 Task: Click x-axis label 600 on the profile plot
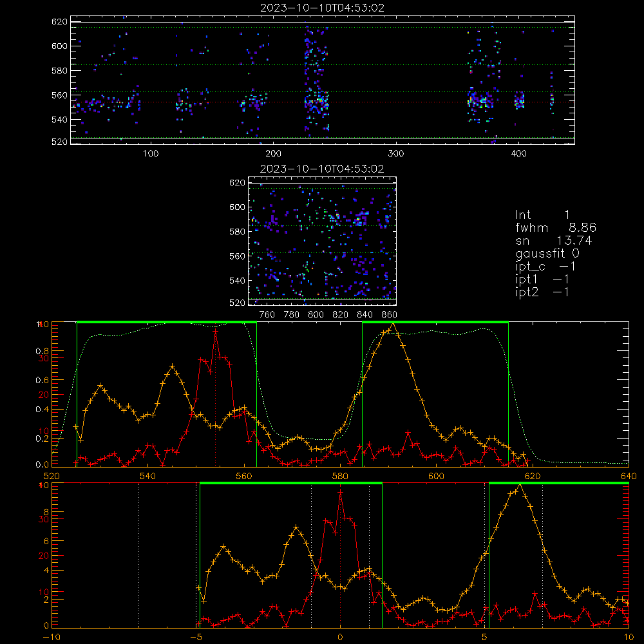pyautogui.click(x=436, y=476)
